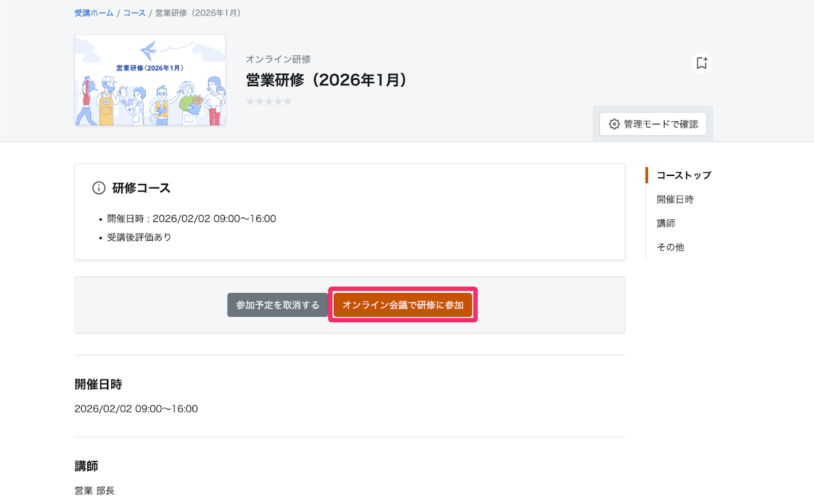Click the 受講後評価あり bullet text
The height and width of the screenshot is (504, 814).
[x=139, y=237]
